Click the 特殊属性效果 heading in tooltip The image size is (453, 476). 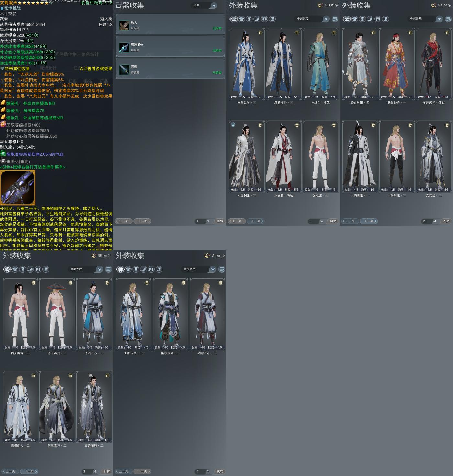click(17, 69)
